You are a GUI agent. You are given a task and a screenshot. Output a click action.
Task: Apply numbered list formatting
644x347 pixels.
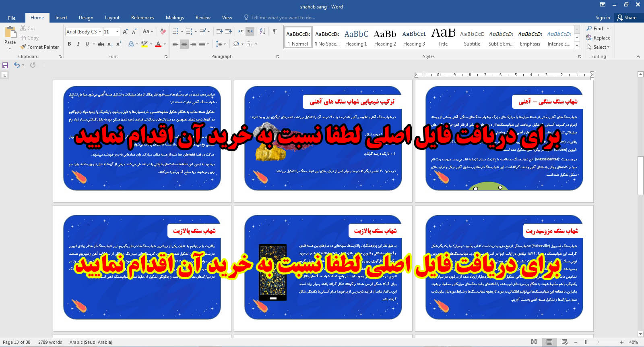pyautogui.click(x=189, y=31)
